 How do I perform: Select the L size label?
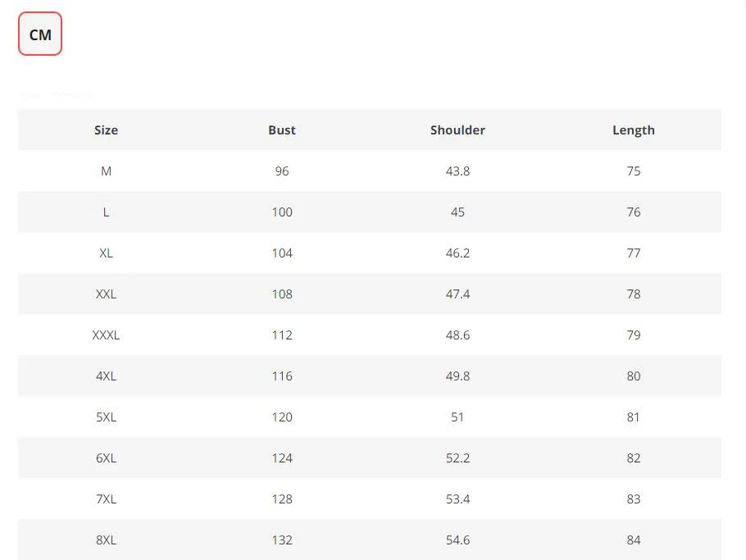[106, 212]
